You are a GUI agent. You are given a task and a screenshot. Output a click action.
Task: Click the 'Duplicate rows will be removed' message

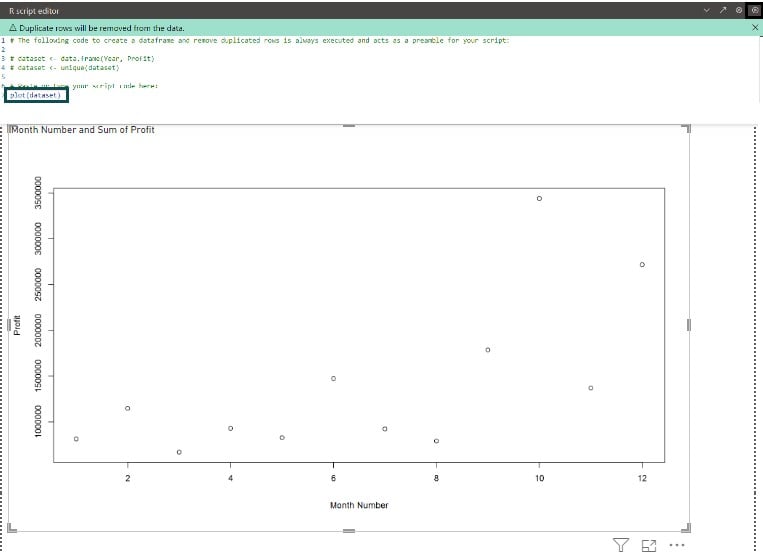[x=102, y=28]
